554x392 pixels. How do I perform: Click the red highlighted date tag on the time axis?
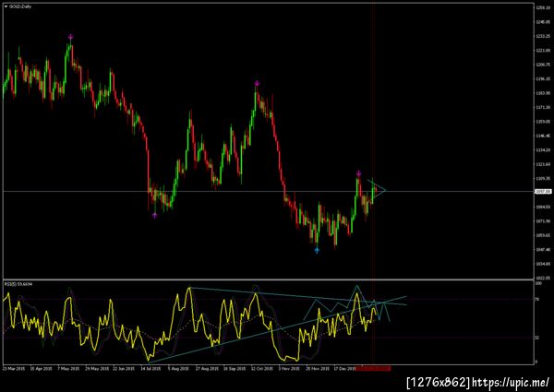[x=373, y=368]
